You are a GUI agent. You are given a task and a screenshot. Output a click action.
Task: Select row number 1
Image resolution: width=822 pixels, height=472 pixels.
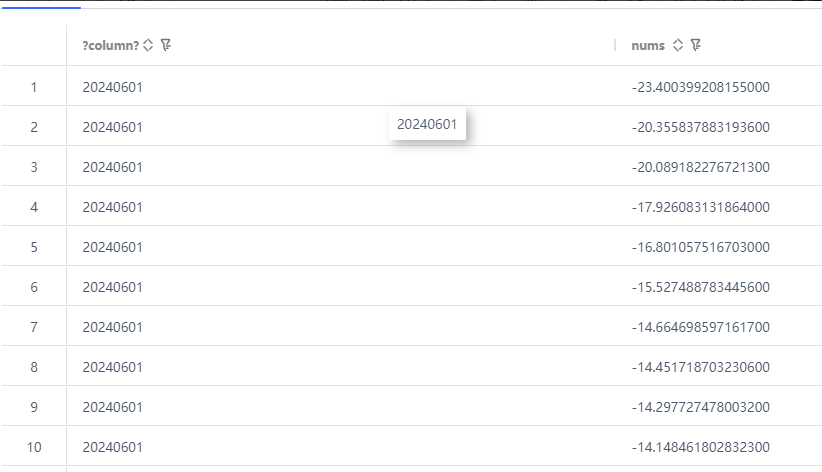pos(33,87)
